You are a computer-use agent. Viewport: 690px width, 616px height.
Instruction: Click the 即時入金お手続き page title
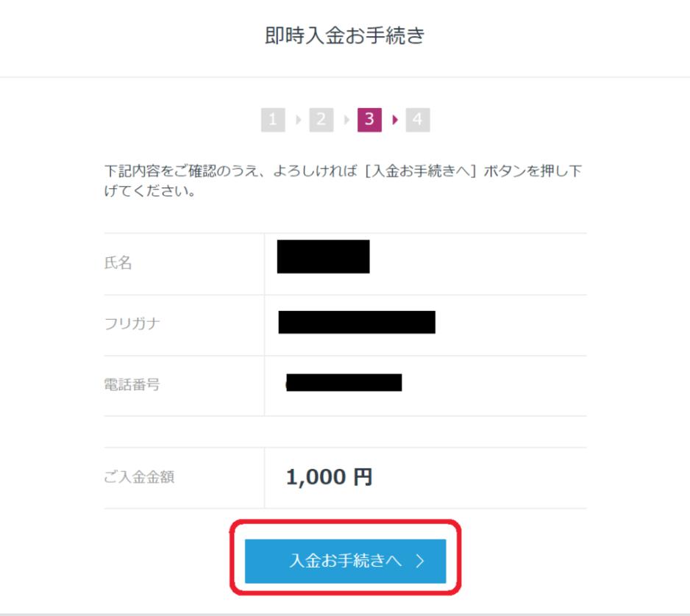point(344,35)
